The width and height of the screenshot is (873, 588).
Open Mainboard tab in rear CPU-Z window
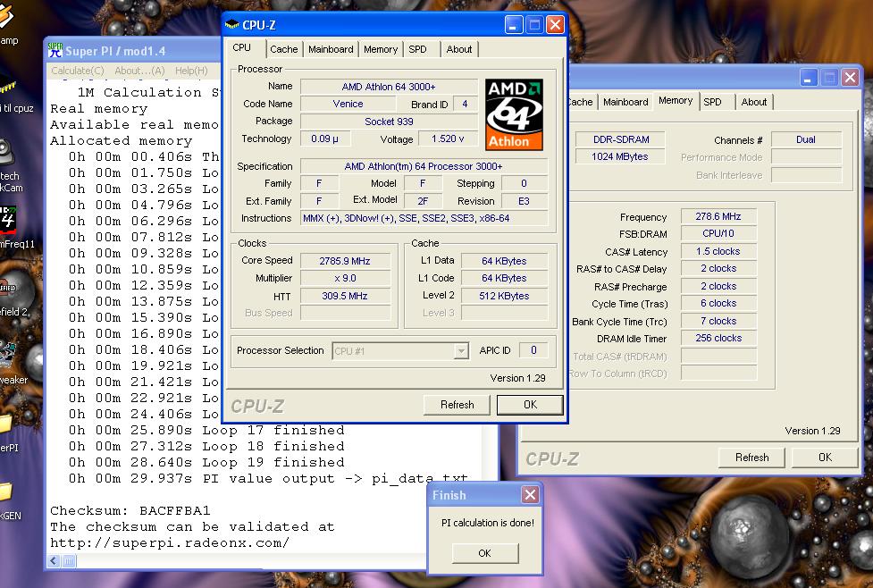point(625,103)
